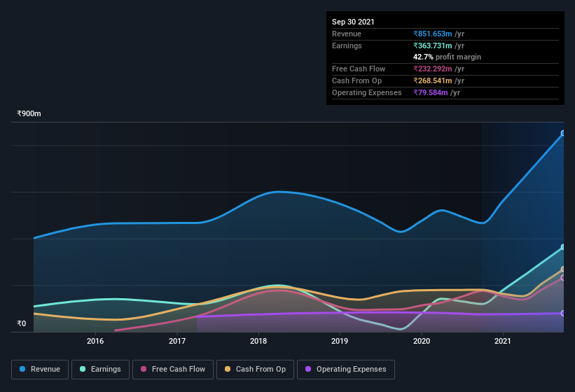
Task: Click the Sep 30 2021 tooltip date
Action: pos(353,22)
